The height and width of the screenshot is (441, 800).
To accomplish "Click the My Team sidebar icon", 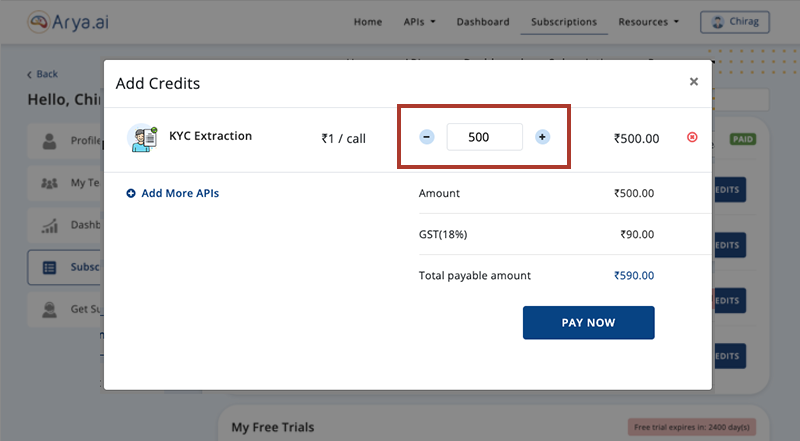I will pyautogui.click(x=49, y=183).
